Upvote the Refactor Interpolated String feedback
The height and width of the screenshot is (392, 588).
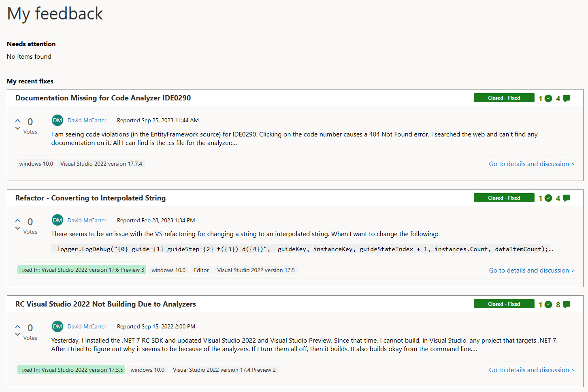[x=18, y=220]
